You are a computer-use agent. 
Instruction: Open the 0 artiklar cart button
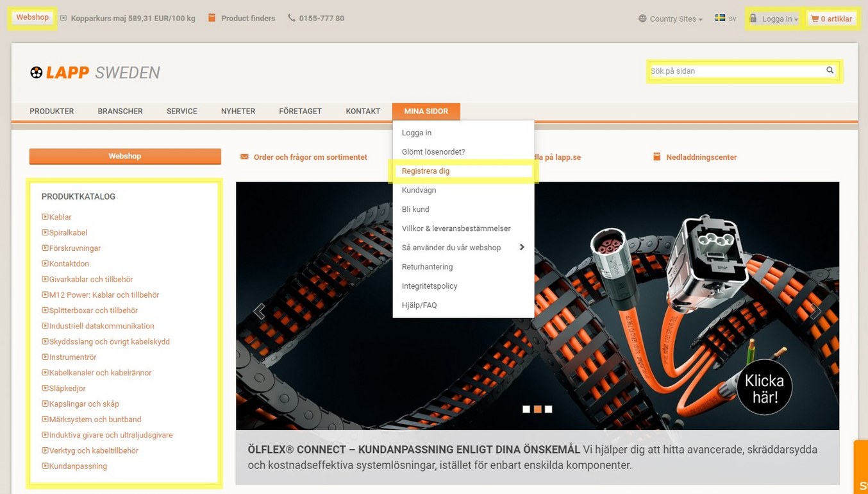pyautogui.click(x=831, y=19)
